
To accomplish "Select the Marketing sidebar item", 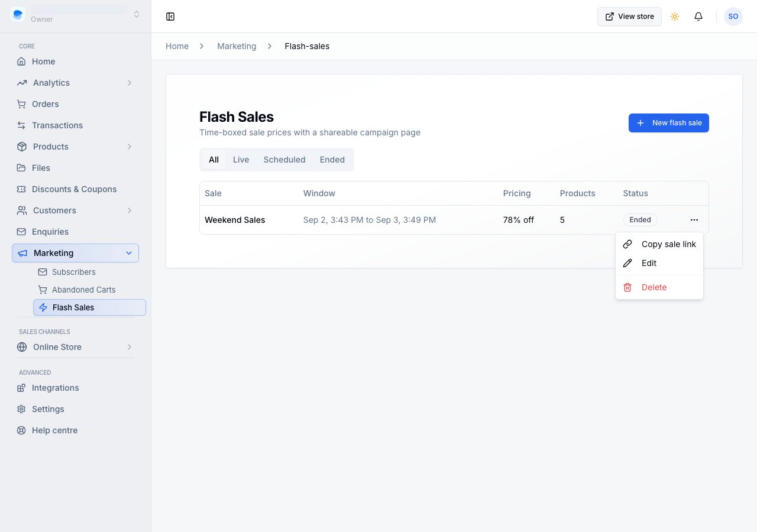I will click(76, 253).
